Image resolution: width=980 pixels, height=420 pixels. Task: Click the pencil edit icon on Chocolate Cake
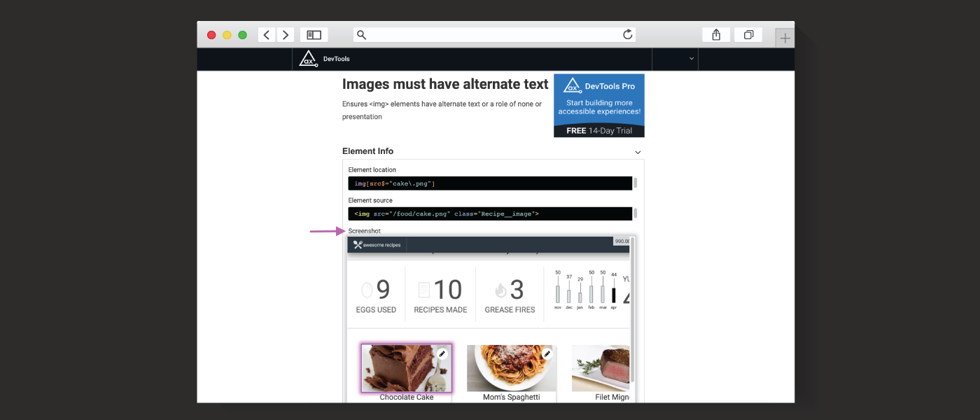pos(442,353)
